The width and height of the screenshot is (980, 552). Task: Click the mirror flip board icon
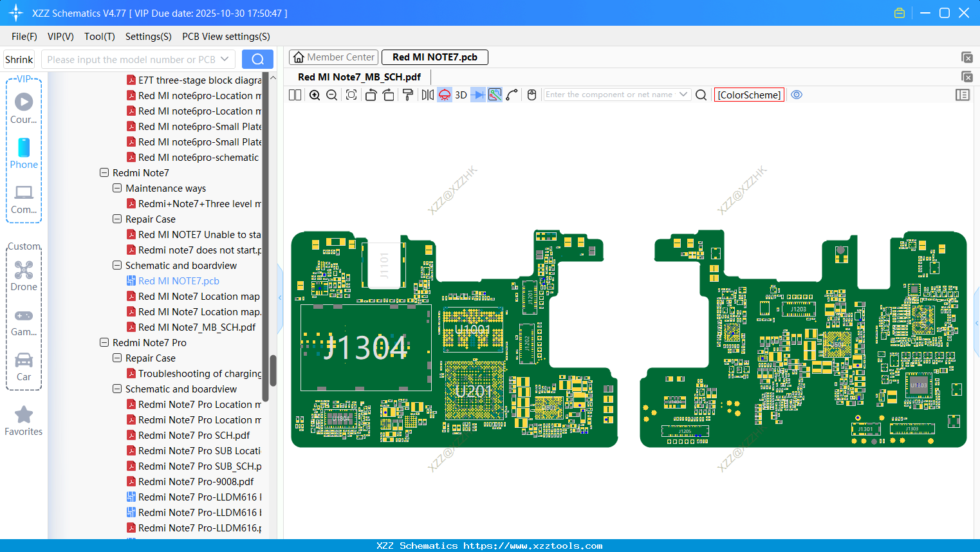427,95
